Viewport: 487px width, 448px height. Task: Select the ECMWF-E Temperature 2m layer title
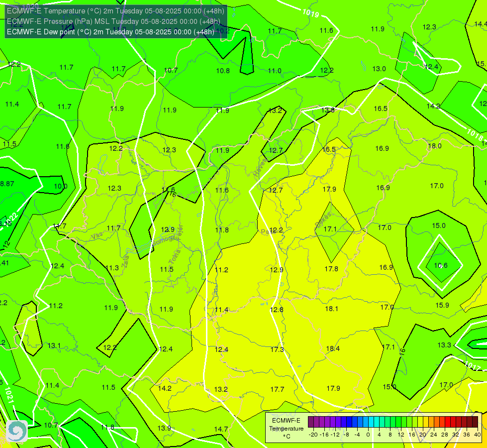point(115,11)
